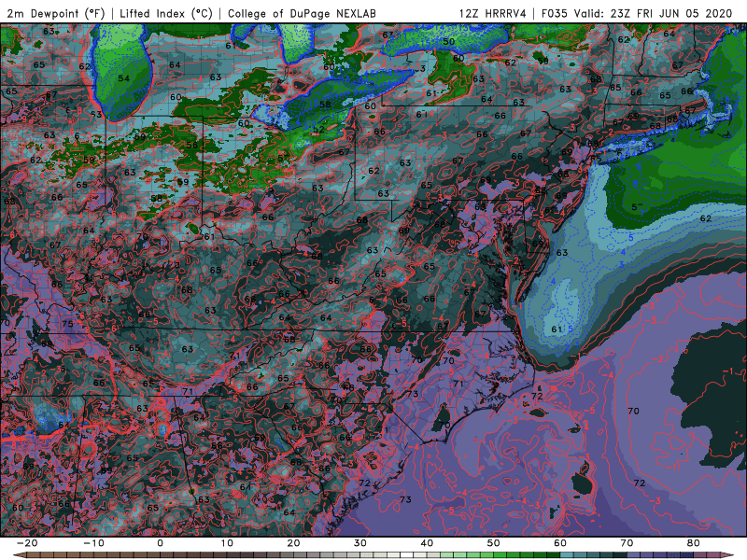Click the left arrow end of the color bar
This screenshot has height=560, width=747.
(x=18, y=555)
